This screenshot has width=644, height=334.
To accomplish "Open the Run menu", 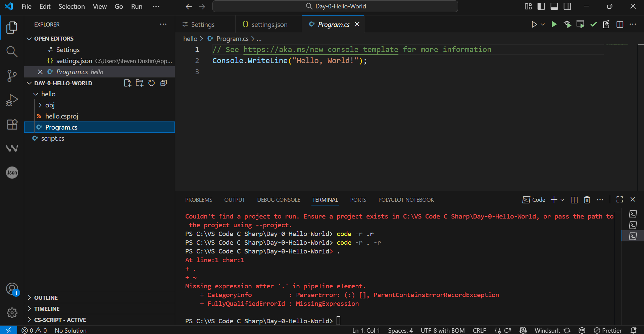I will [x=137, y=6].
